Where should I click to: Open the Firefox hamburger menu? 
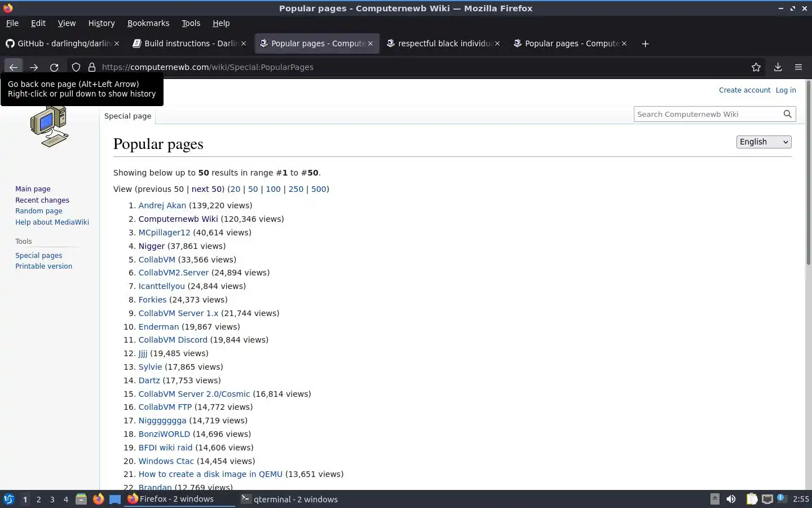click(x=798, y=67)
